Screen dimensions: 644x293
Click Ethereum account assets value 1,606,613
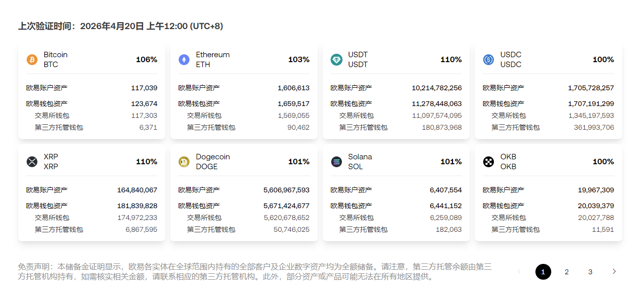click(294, 88)
